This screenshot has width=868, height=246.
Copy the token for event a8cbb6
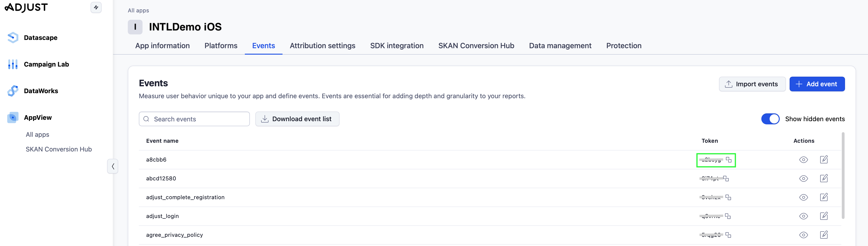coord(728,160)
